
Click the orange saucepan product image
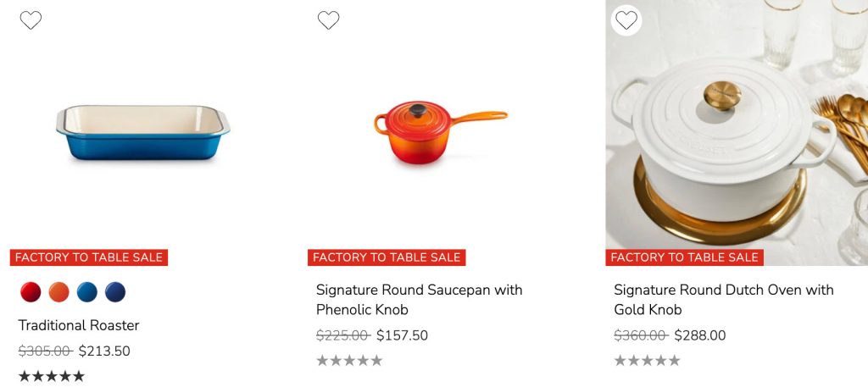[x=439, y=132]
